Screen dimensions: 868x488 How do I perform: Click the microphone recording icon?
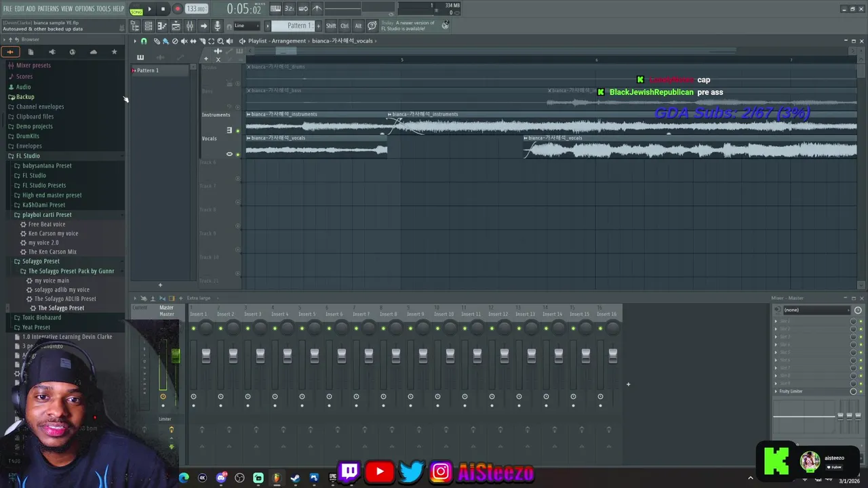[x=218, y=26]
